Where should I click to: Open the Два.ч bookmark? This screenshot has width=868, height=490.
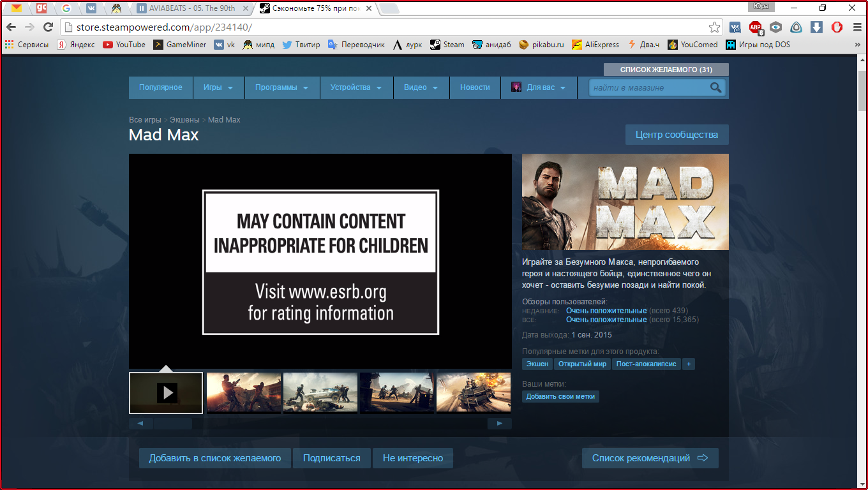pos(643,45)
